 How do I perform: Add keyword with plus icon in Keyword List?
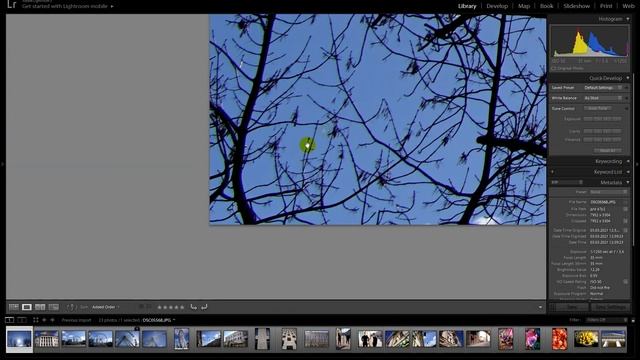point(553,172)
